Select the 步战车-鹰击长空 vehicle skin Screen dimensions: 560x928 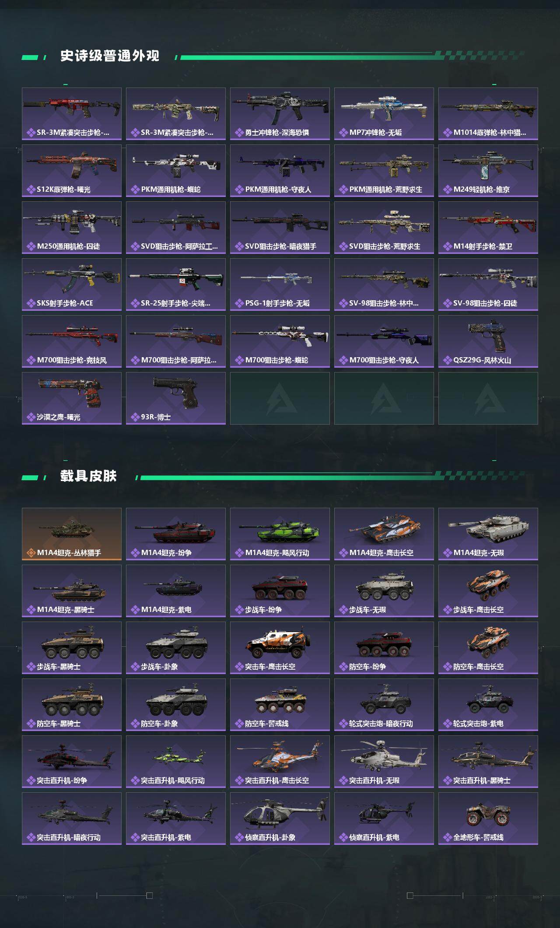point(488,591)
